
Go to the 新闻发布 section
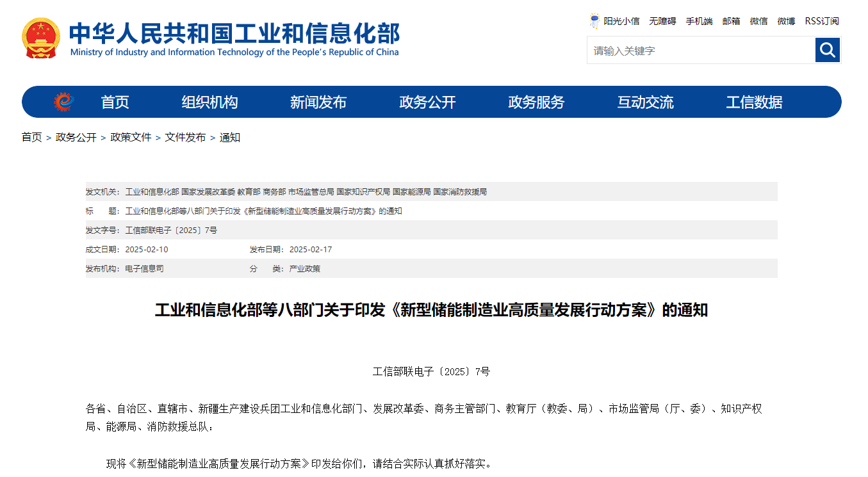click(x=318, y=102)
